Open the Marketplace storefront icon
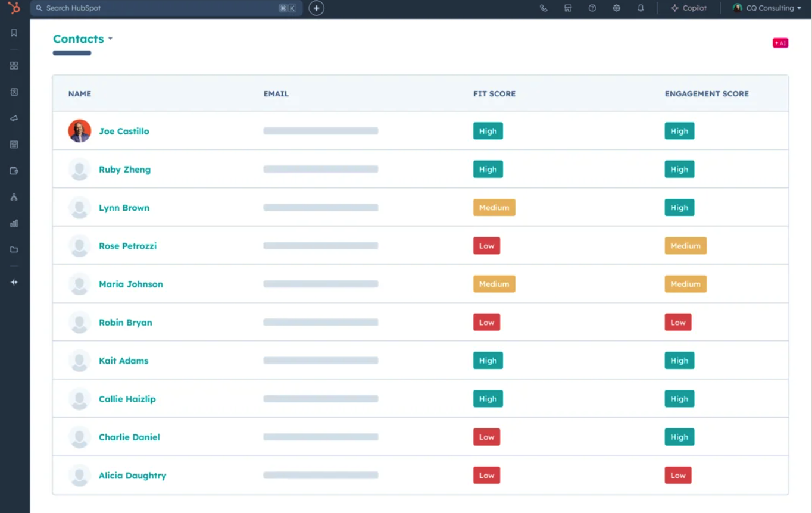The height and width of the screenshot is (513, 812). [568, 8]
